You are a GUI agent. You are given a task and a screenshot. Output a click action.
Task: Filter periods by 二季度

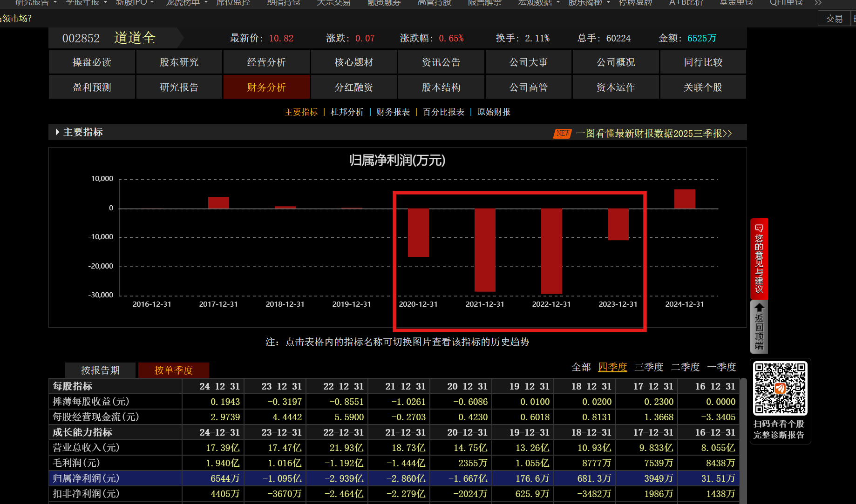point(685,367)
